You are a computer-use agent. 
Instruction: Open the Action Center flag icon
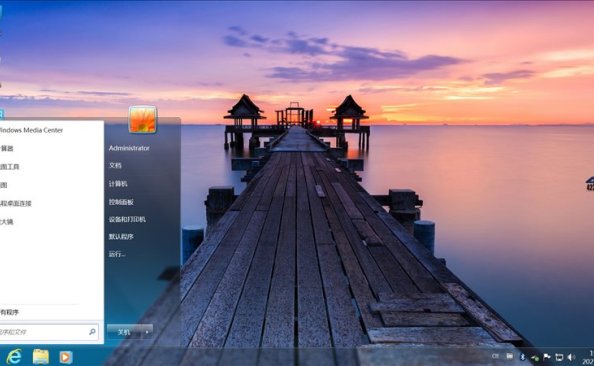pyautogui.click(x=547, y=357)
